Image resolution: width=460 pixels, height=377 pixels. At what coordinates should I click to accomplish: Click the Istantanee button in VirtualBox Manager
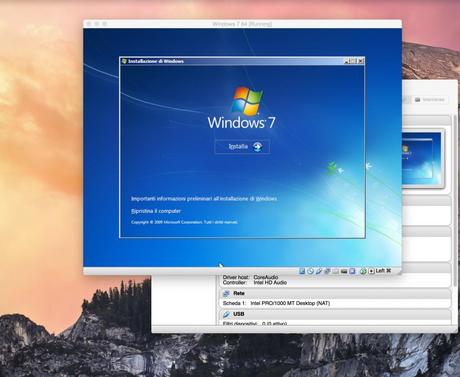[x=430, y=100]
